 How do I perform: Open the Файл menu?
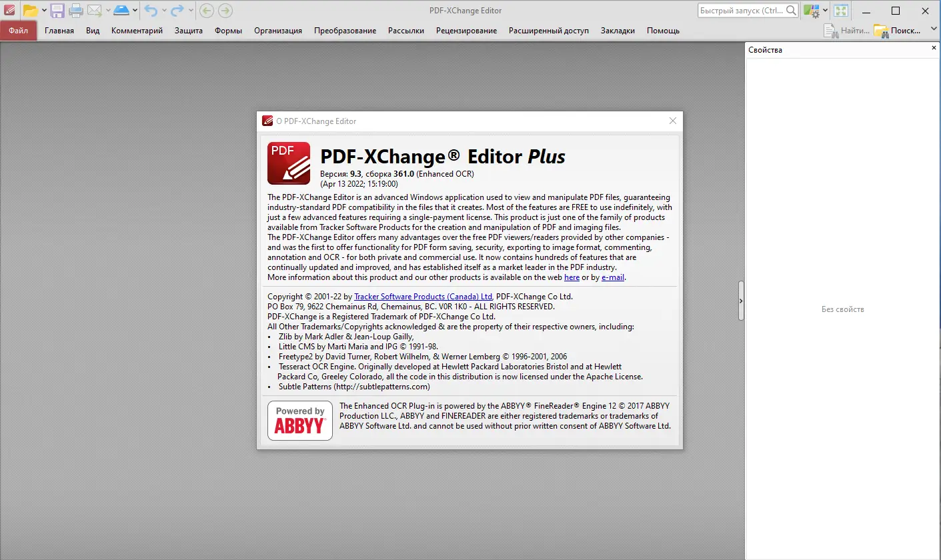coord(19,31)
